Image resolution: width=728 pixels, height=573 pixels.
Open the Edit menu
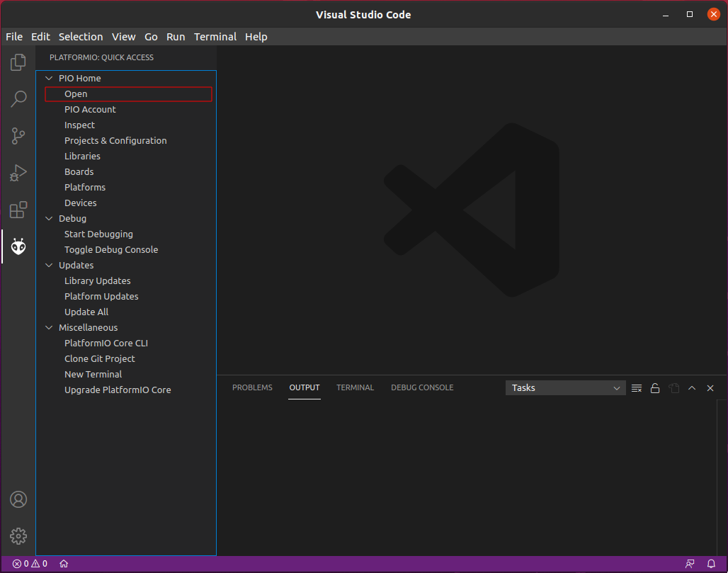pyautogui.click(x=40, y=37)
